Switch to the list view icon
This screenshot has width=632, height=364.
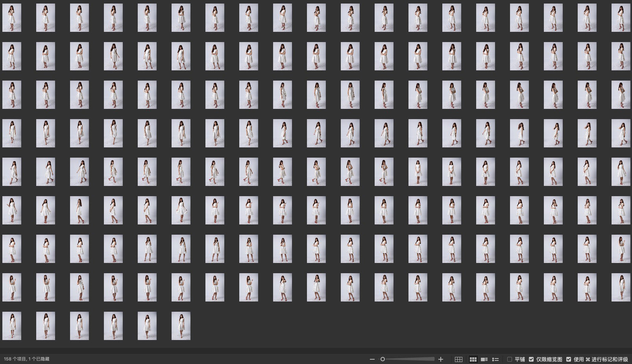495,359
